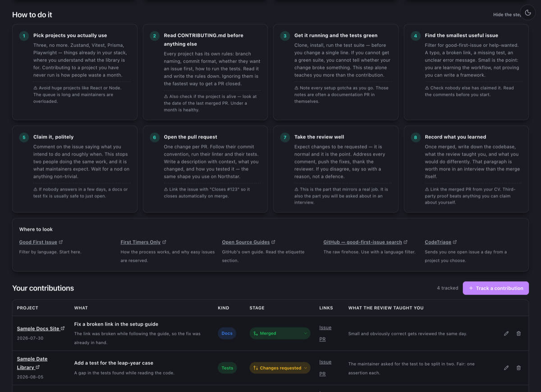Click step 1 number badge
The height and width of the screenshot is (392, 541).
click(24, 36)
